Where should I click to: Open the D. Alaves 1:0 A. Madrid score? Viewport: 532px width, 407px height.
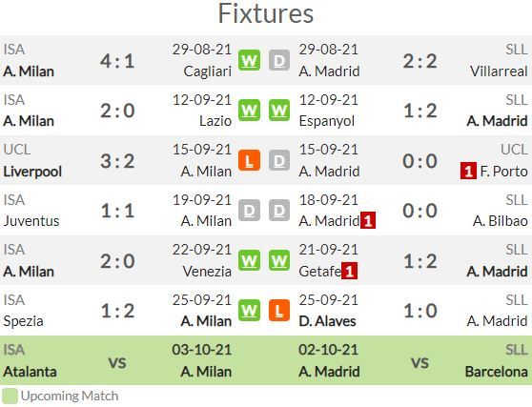pyautogui.click(x=420, y=311)
